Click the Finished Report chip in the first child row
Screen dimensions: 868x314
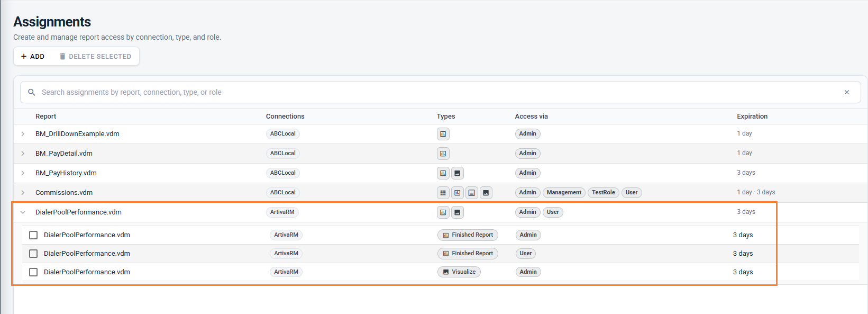coord(468,235)
